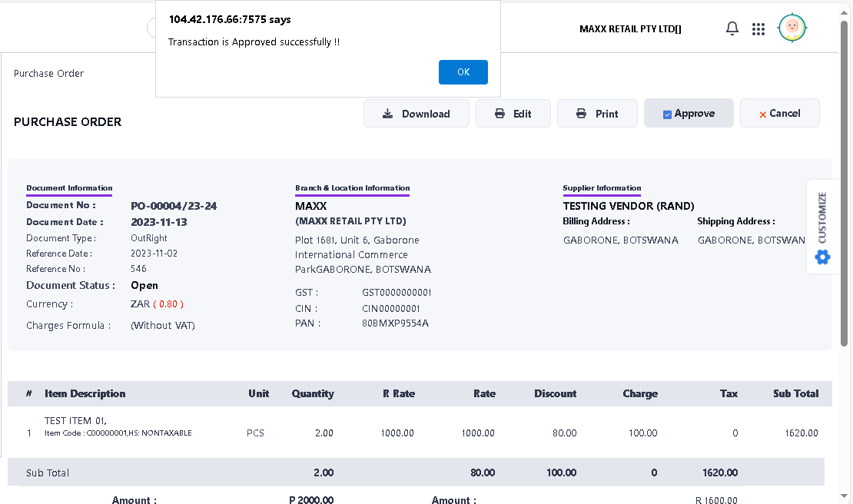The width and height of the screenshot is (853, 504).
Task: Click the Approve checkbox button
Action: coord(688,114)
